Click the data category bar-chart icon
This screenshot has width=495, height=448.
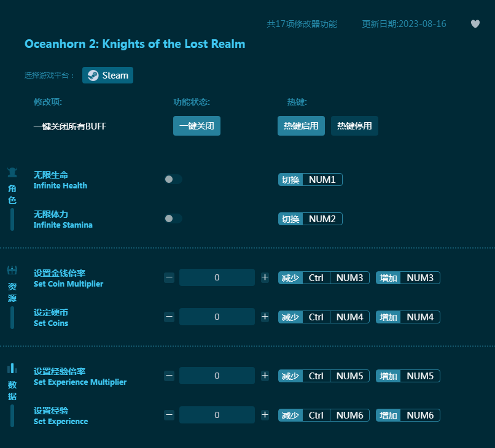click(x=12, y=368)
